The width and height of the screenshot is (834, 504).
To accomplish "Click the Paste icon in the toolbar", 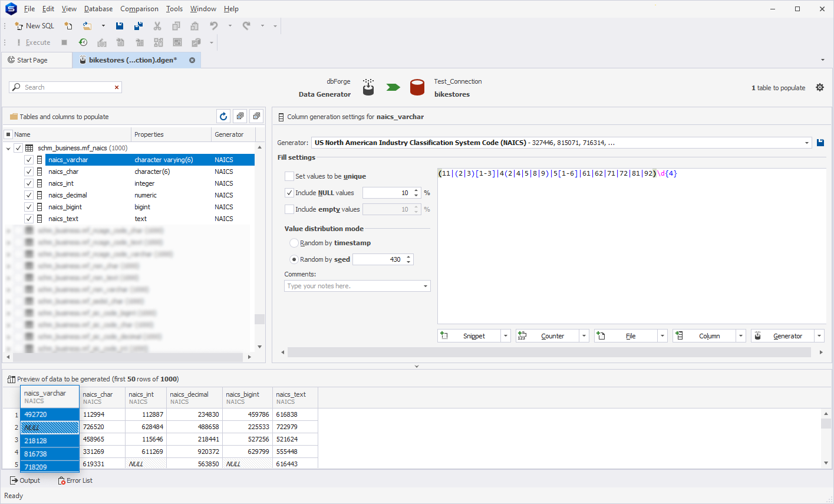I will point(195,26).
